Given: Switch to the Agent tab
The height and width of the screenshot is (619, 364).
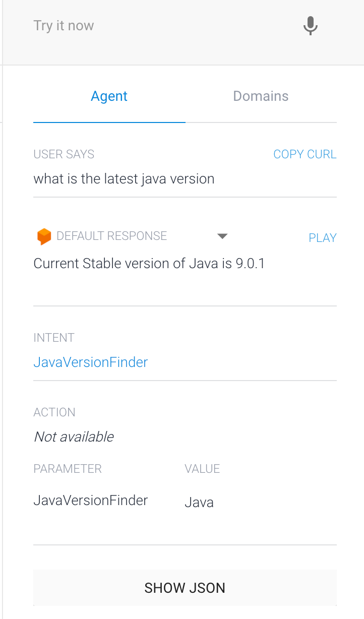Looking at the screenshot, I should click(109, 96).
